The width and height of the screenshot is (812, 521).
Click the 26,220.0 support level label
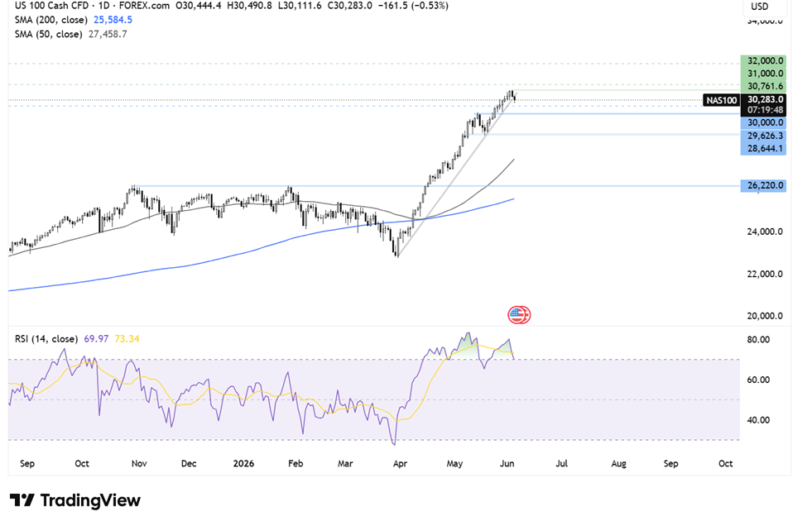tap(763, 185)
